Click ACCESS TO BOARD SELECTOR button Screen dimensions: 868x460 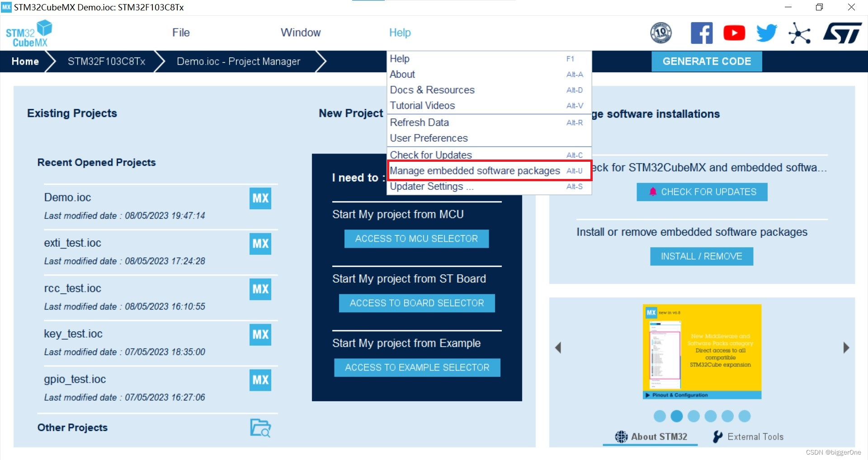pyautogui.click(x=417, y=303)
